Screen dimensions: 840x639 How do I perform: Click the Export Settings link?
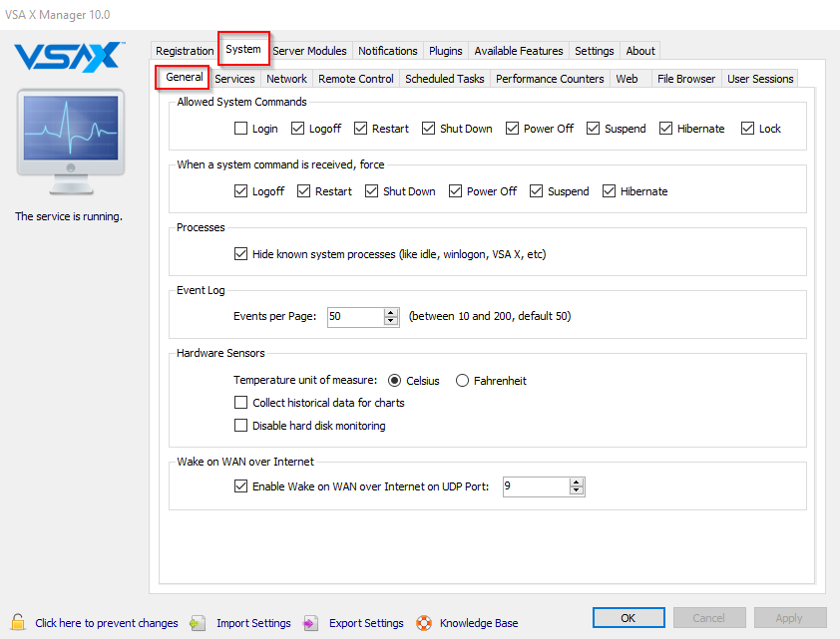[366, 623]
